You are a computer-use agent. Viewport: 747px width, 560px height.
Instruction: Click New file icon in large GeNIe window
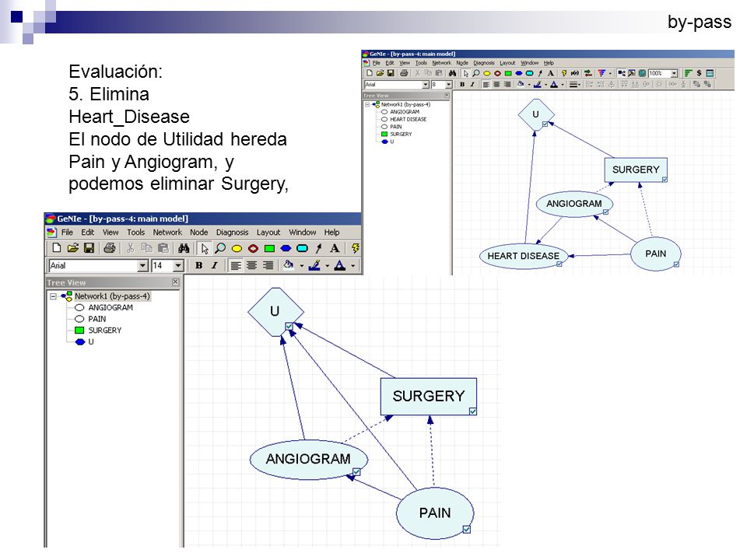click(56, 248)
